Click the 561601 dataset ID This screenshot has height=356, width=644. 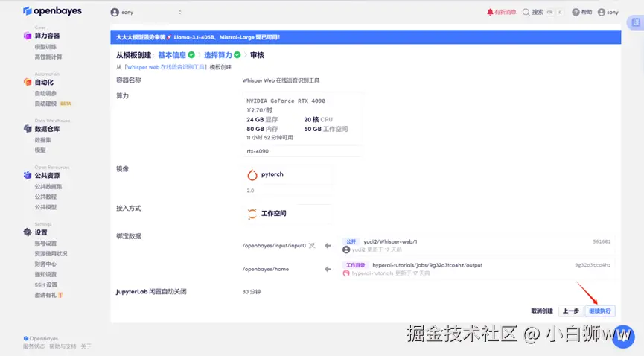602,242
